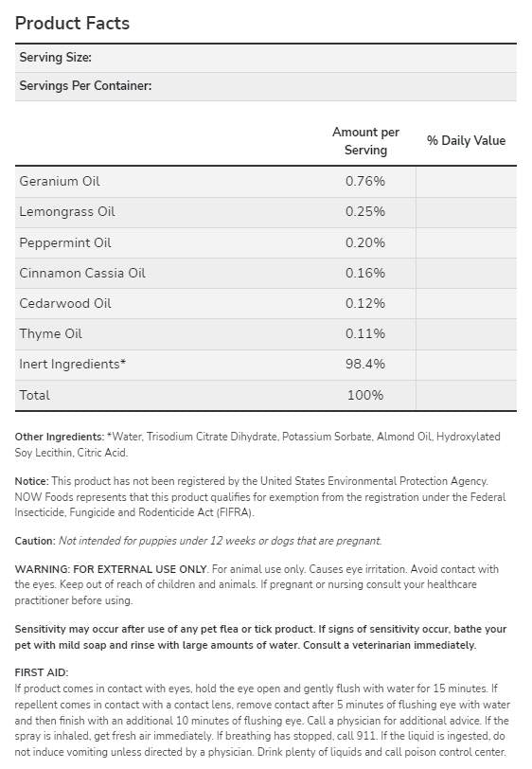Select Cinnamon Cassia Oil entry
Screen dimensions: 532x769
(x=82, y=273)
